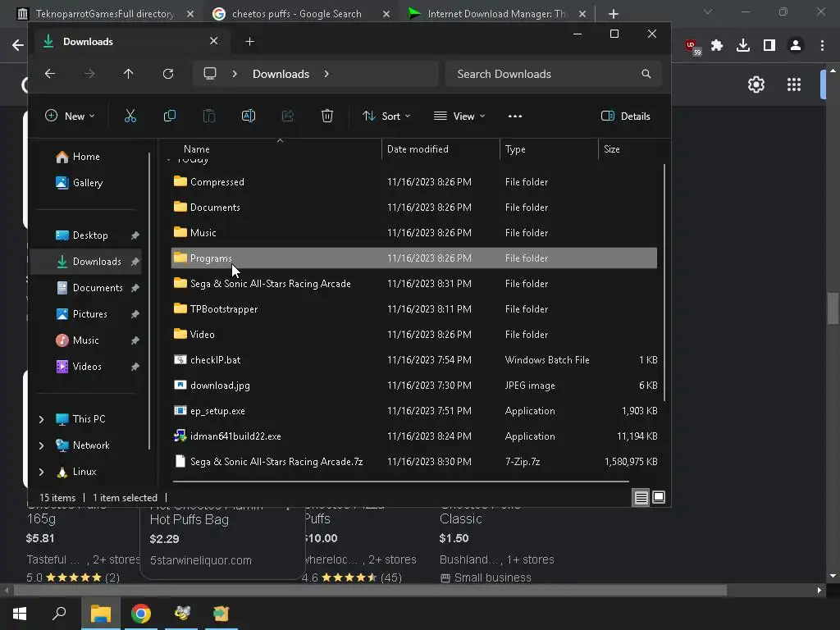Open Google settings gear icon
This screenshot has height=630, width=840.
[756, 84]
